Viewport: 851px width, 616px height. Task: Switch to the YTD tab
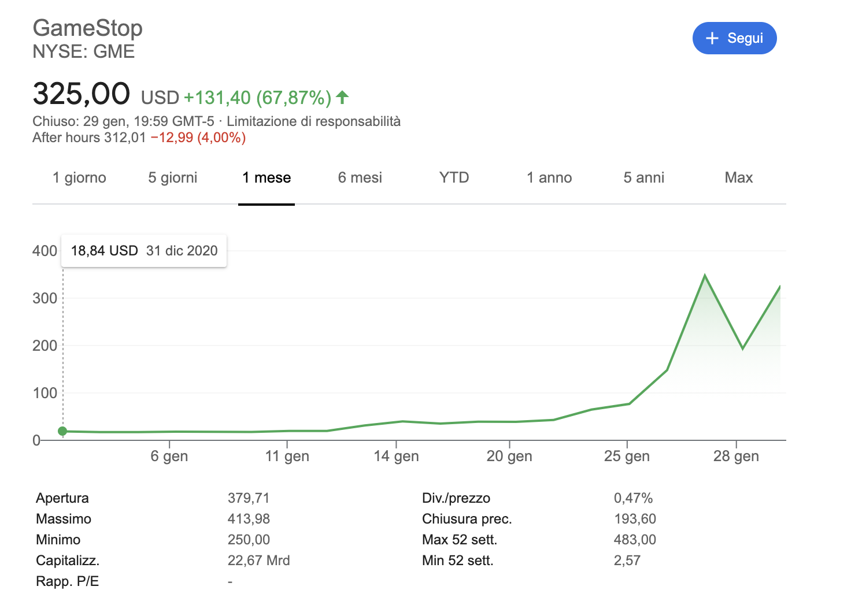[x=454, y=177]
